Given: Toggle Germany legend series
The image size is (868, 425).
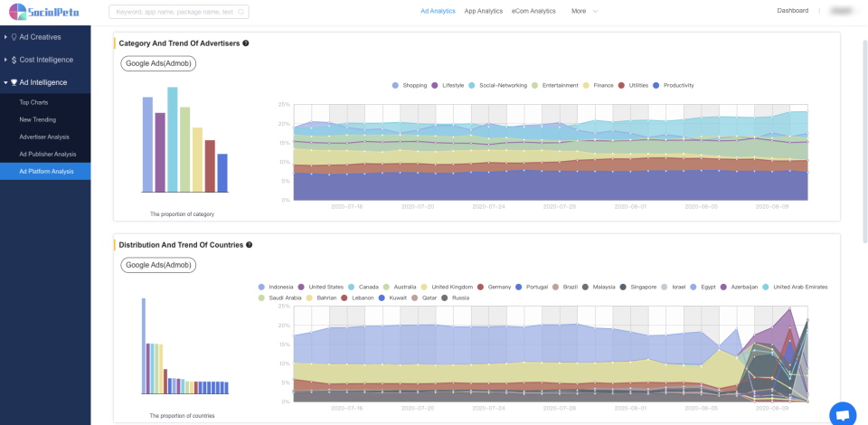Looking at the screenshot, I should (495, 287).
